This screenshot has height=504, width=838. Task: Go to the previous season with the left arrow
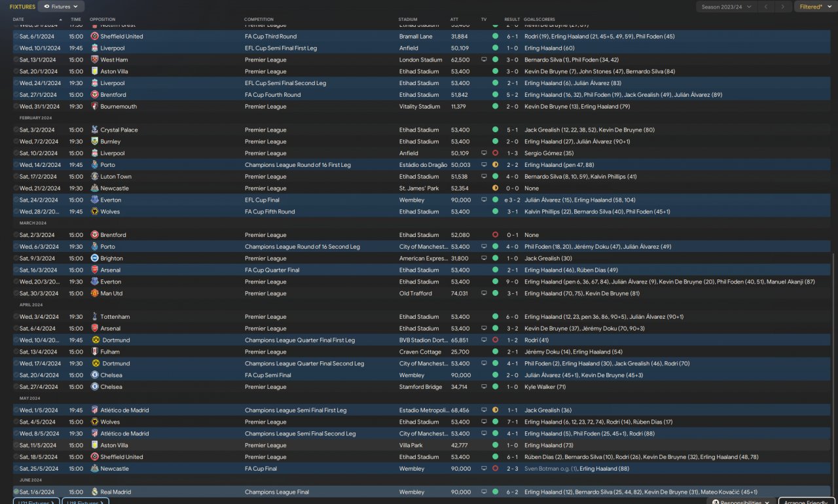click(765, 7)
